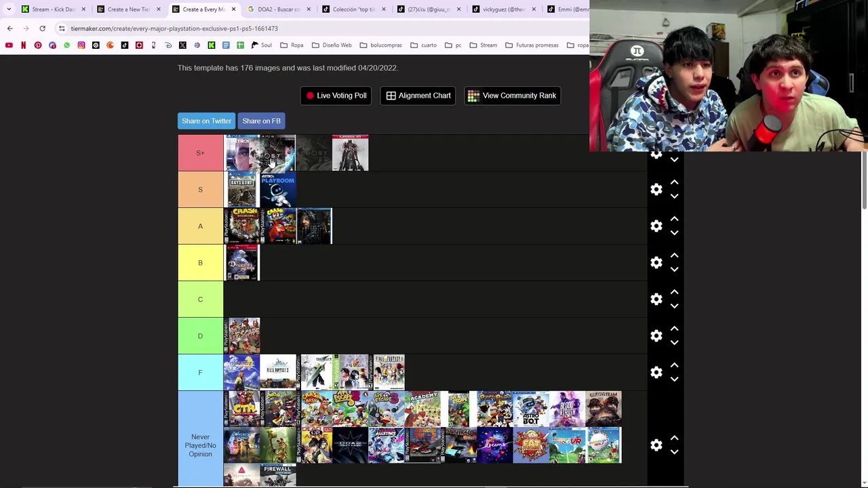The image size is (868, 488).
Task: Open the Soul bookmark
Action: [261, 45]
